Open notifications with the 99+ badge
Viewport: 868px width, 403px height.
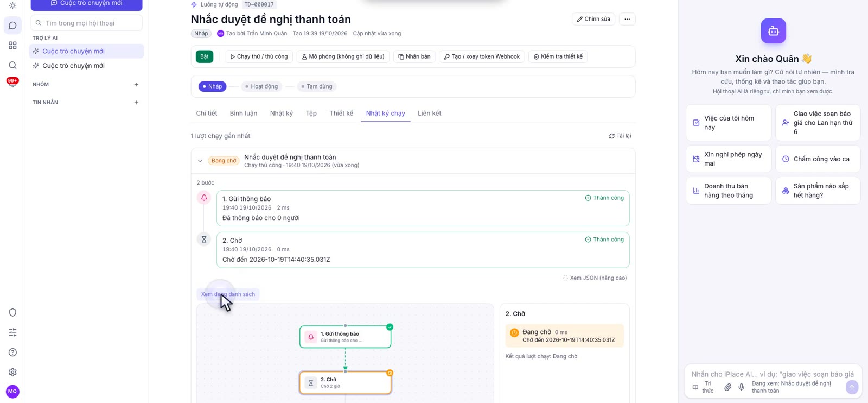[12, 82]
